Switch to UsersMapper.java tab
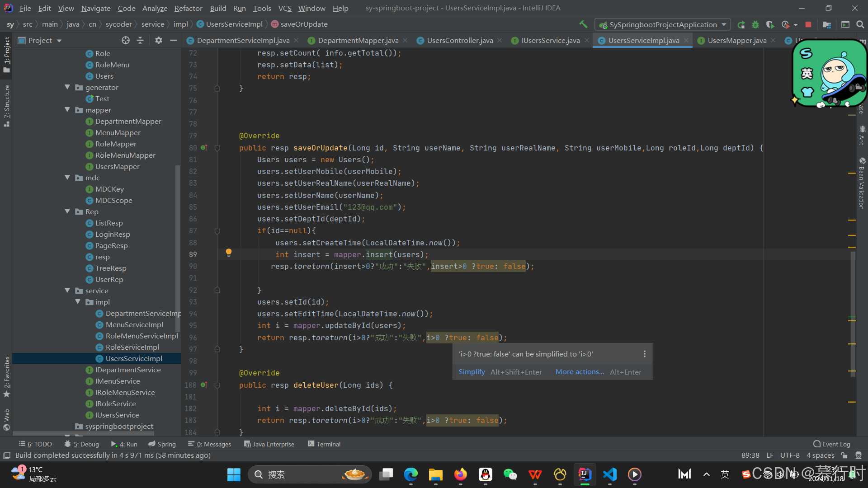 tap(736, 40)
